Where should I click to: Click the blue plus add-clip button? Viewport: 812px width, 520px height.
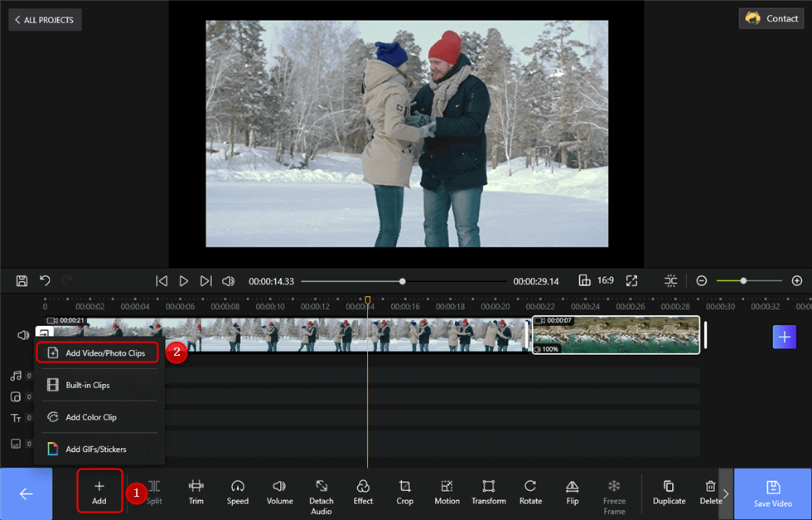785,337
